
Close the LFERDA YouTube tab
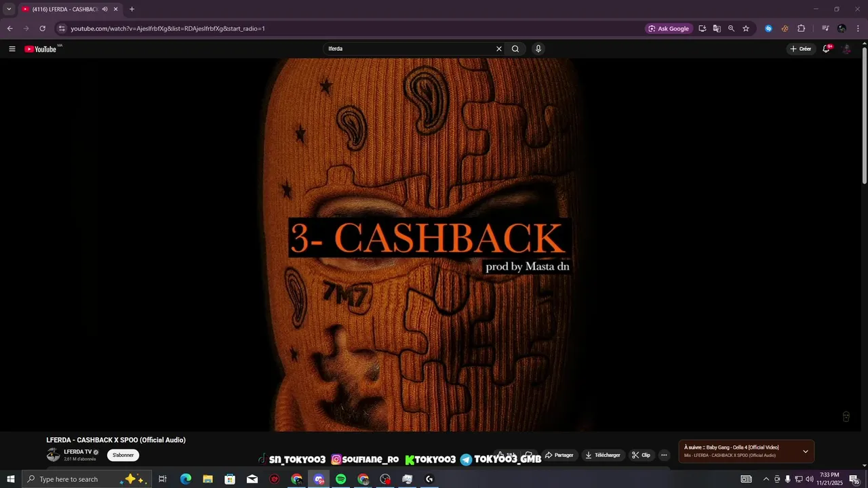(115, 9)
